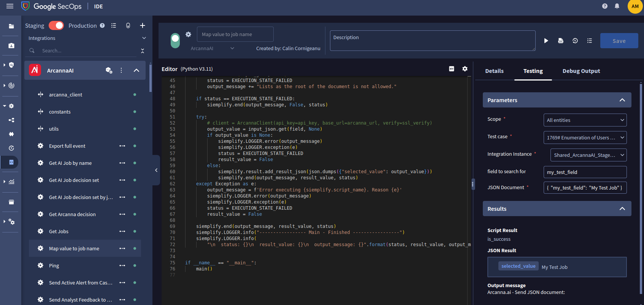The height and width of the screenshot is (305, 644).
Task: Open the AM user avatar
Action: tap(635, 6)
